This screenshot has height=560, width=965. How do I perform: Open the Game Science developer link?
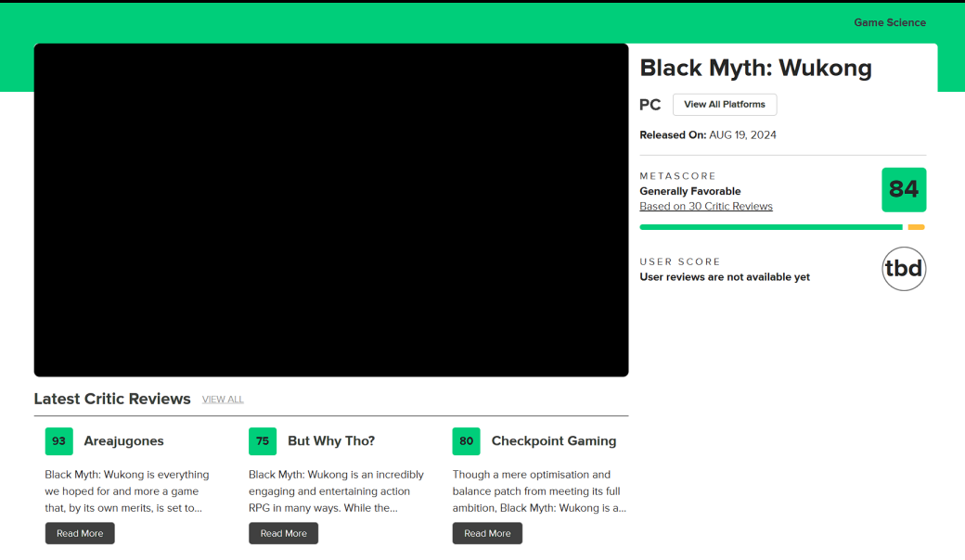[x=889, y=23]
